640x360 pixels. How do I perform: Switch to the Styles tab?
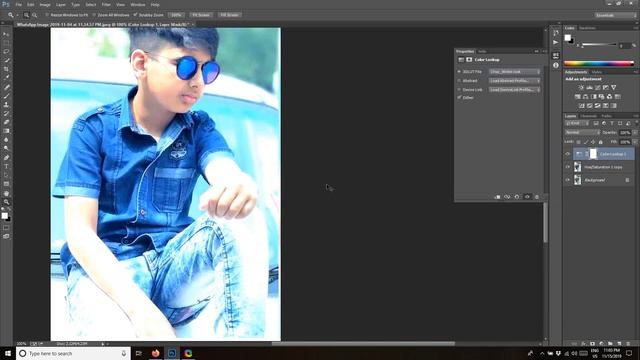pos(597,72)
